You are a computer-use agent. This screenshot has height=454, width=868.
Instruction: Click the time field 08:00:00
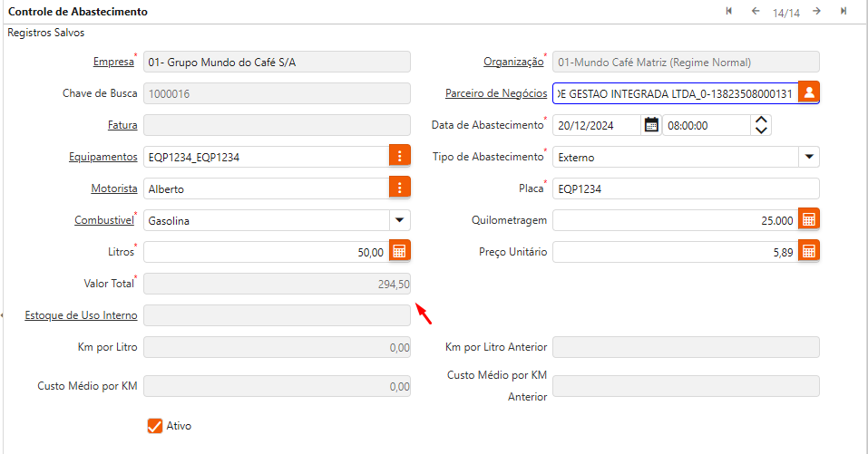707,125
